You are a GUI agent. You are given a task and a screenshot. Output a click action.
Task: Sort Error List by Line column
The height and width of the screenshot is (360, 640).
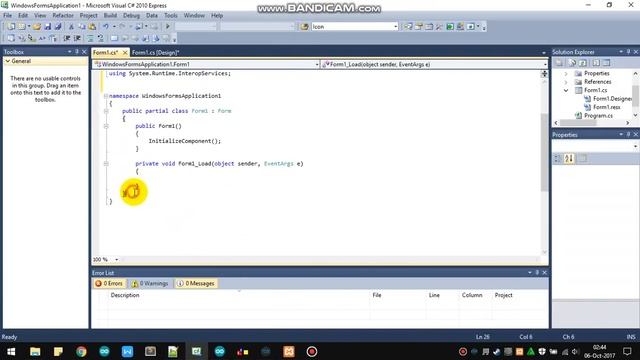[x=434, y=295]
